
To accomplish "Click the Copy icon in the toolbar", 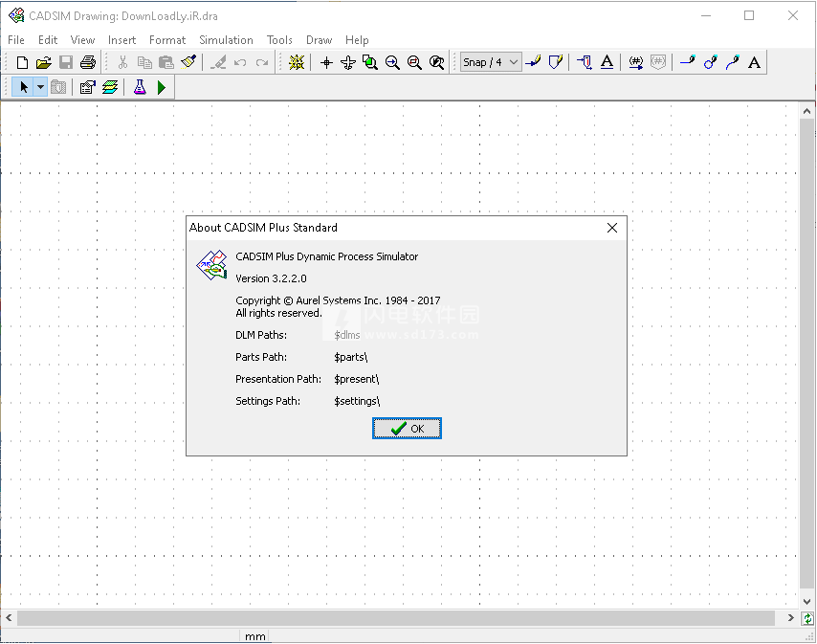I will [144, 62].
